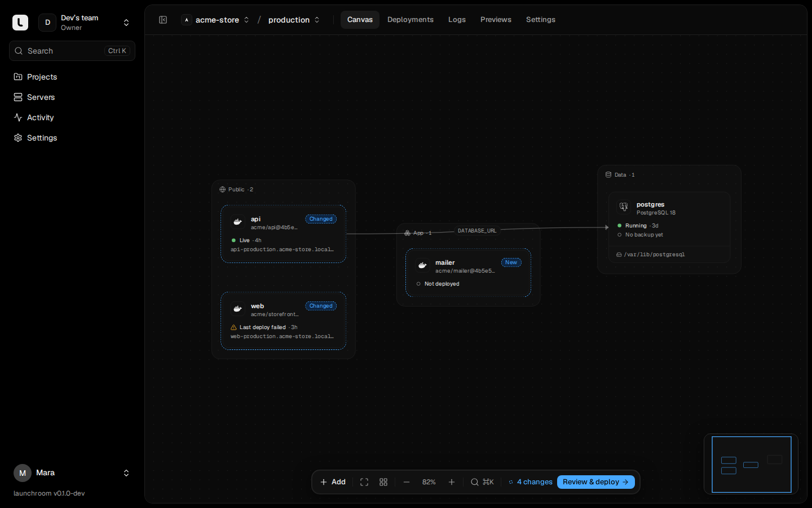The width and height of the screenshot is (812, 508).
Task: Click the auto-arrange grid icon
Action: (x=383, y=482)
